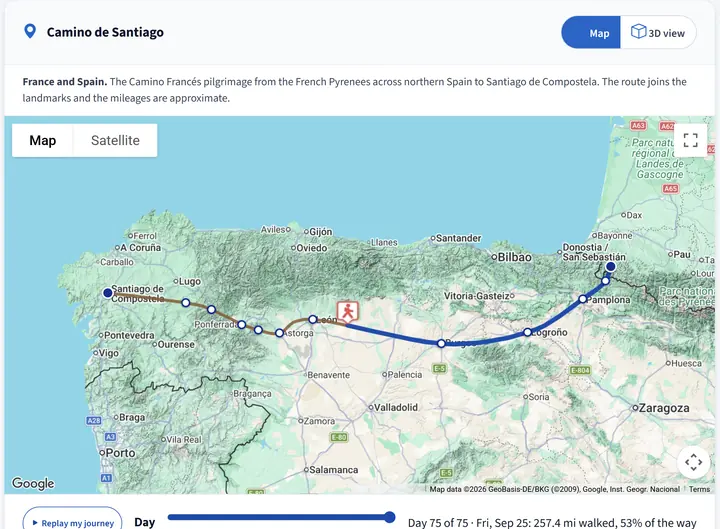This screenshot has width=720, height=529.
Task: Select the blue Map view toggle
Action: coord(591,33)
